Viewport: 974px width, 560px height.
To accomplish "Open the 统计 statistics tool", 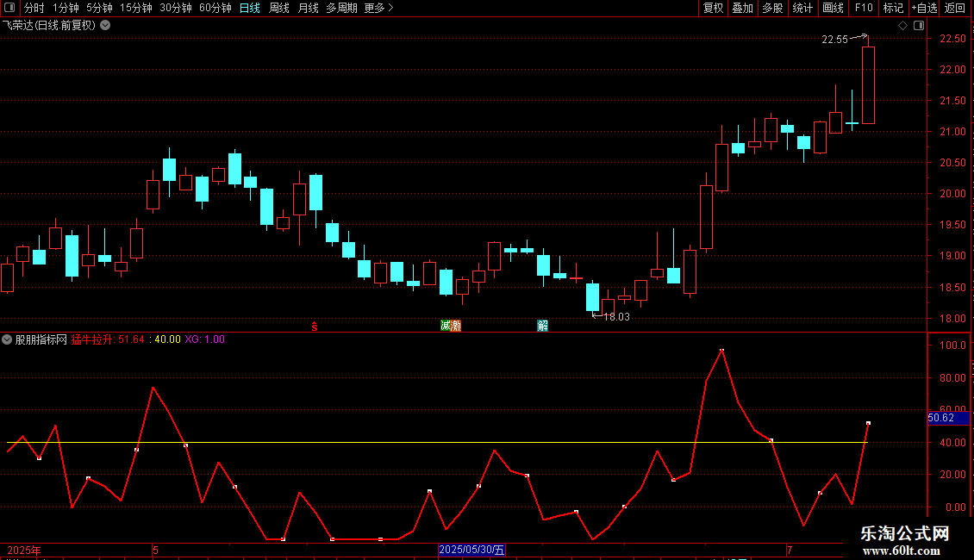I will click(802, 8).
